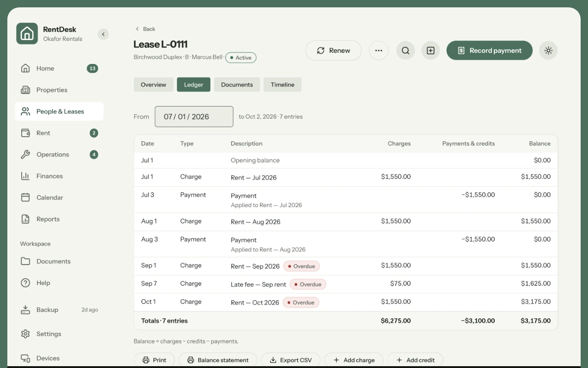The image size is (588, 368).
Task: Switch to the Overview tab
Action: click(153, 85)
